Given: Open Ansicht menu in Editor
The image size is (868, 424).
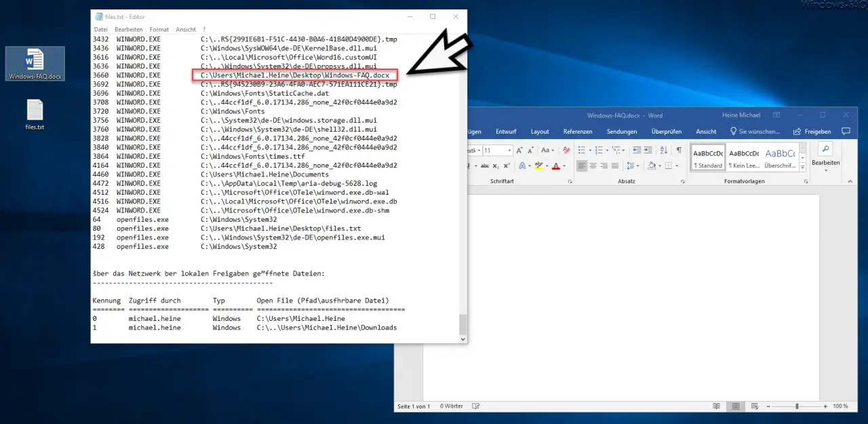Looking at the screenshot, I should [x=186, y=30].
